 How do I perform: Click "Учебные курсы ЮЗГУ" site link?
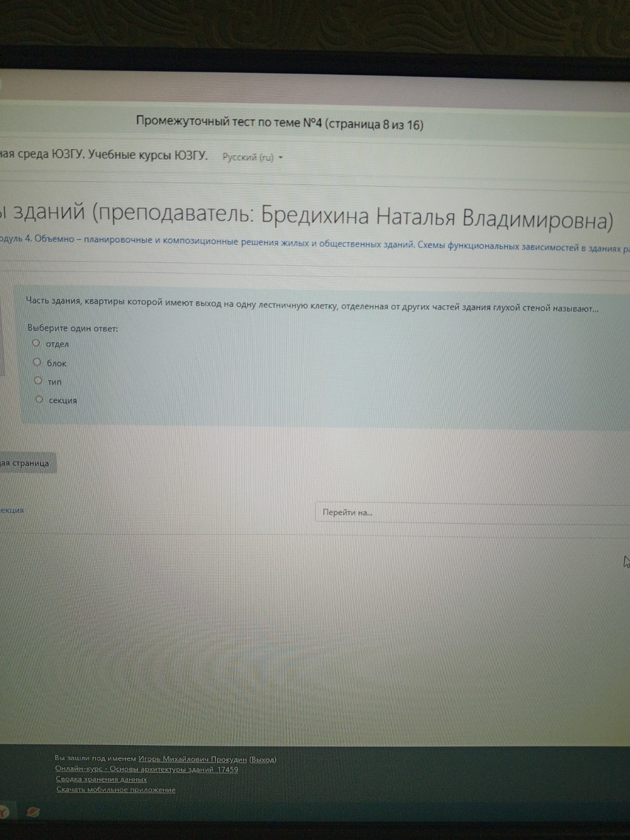(148, 154)
